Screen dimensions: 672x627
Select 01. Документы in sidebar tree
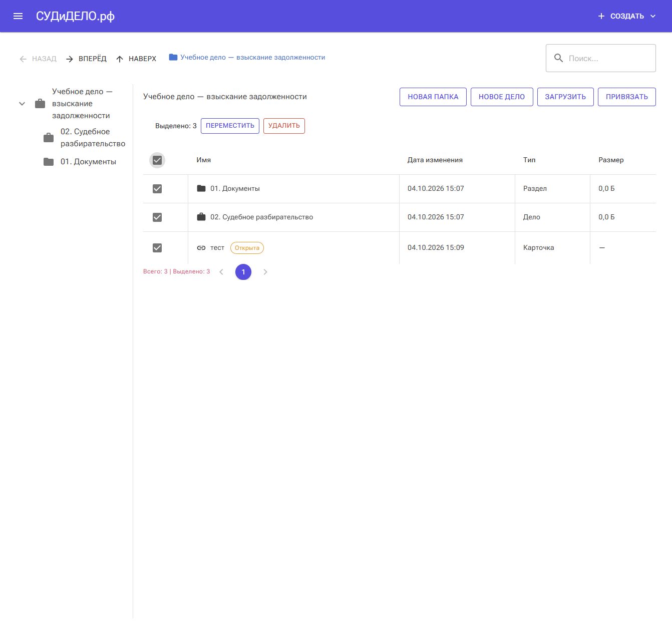[x=88, y=162]
